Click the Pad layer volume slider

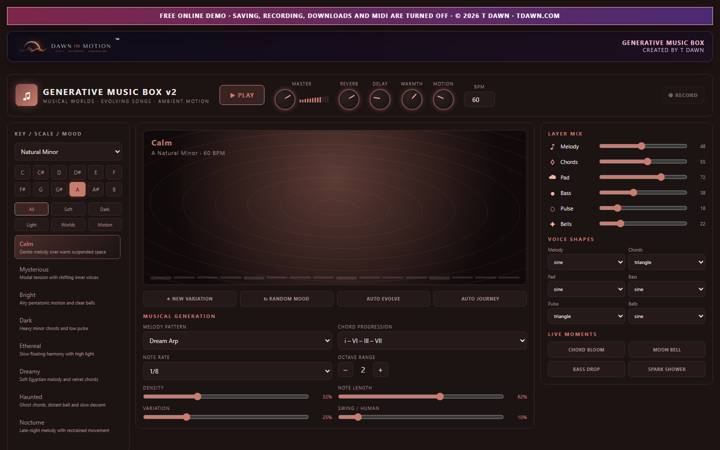click(643, 177)
